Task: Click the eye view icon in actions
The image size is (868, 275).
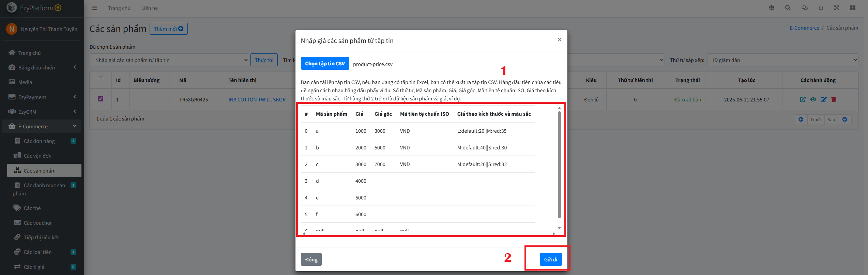Action: click(813, 99)
